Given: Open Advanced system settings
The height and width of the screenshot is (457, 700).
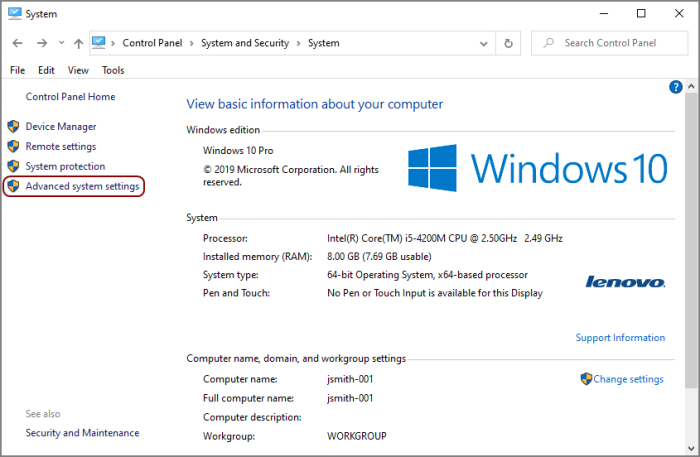Looking at the screenshot, I should pyautogui.click(x=82, y=186).
